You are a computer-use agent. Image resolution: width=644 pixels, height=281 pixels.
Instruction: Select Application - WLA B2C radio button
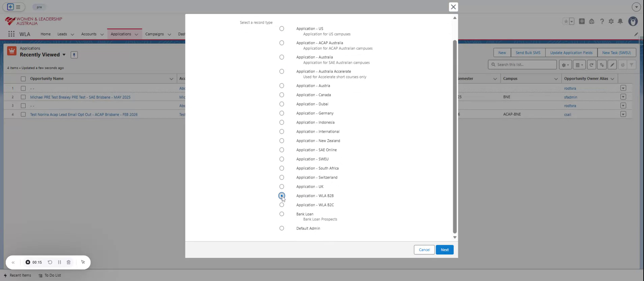click(282, 205)
